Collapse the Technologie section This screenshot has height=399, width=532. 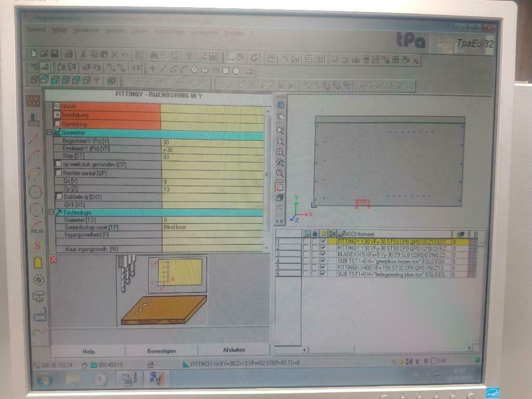tap(50, 212)
